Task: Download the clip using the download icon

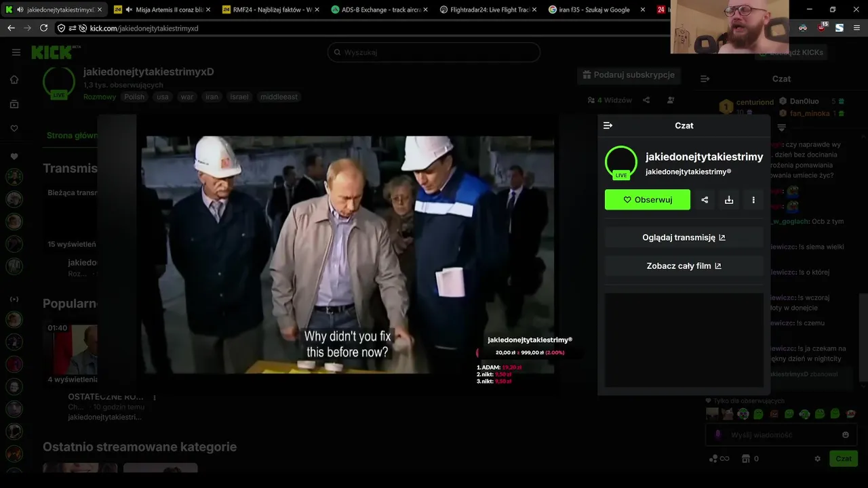Action: (729, 200)
